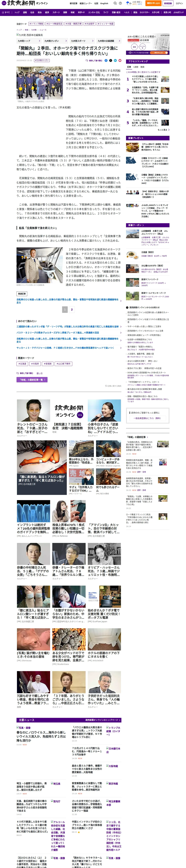Screen dimensions: 186x868
Task: Click chevron beside 三浦按針 related article
Action: 121,327
